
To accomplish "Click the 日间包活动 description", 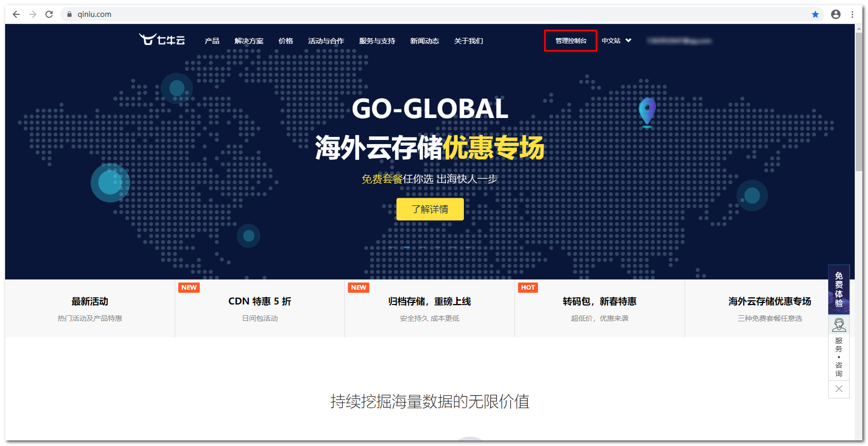I will click(x=260, y=318).
